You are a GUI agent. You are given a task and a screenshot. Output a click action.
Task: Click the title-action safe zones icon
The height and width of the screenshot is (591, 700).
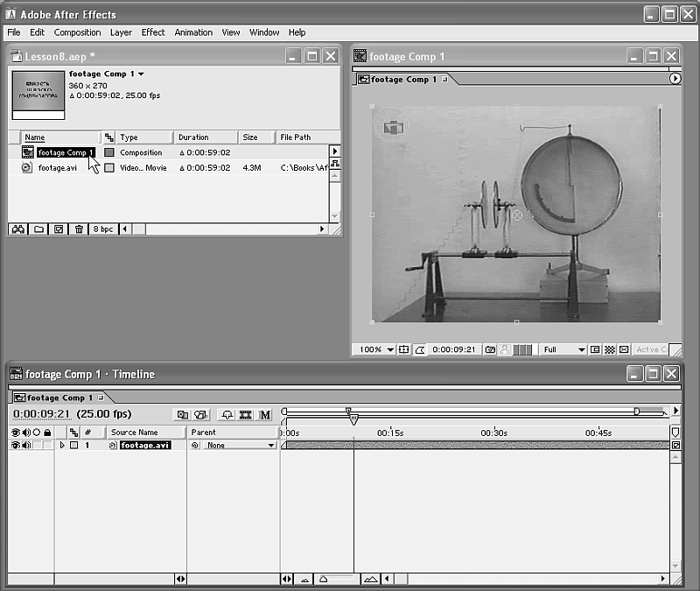click(404, 349)
